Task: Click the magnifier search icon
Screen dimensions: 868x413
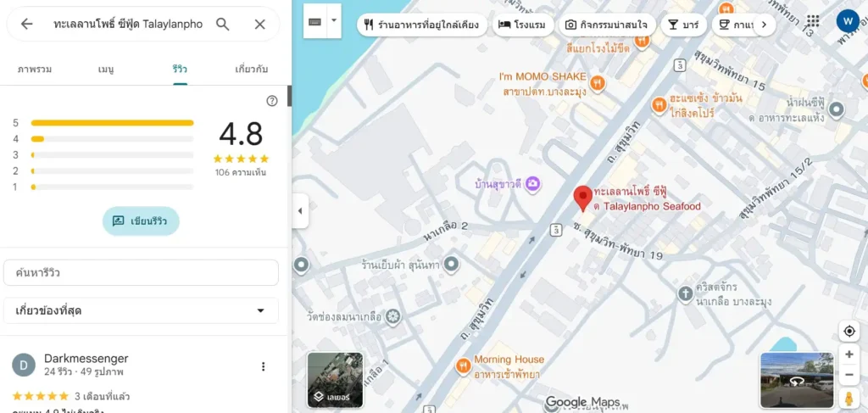Action: tap(223, 24)
